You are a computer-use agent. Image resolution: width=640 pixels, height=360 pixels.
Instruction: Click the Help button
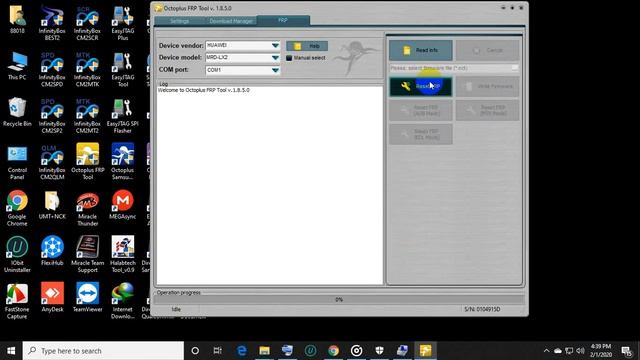pyautogui.click(x=307, y=46)
